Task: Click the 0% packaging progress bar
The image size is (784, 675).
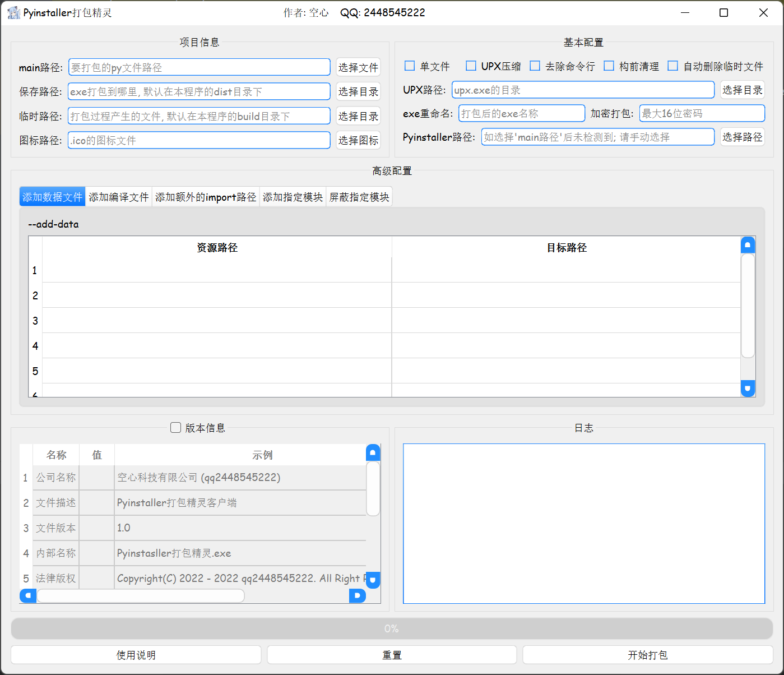Action: (x=392, y=628)
